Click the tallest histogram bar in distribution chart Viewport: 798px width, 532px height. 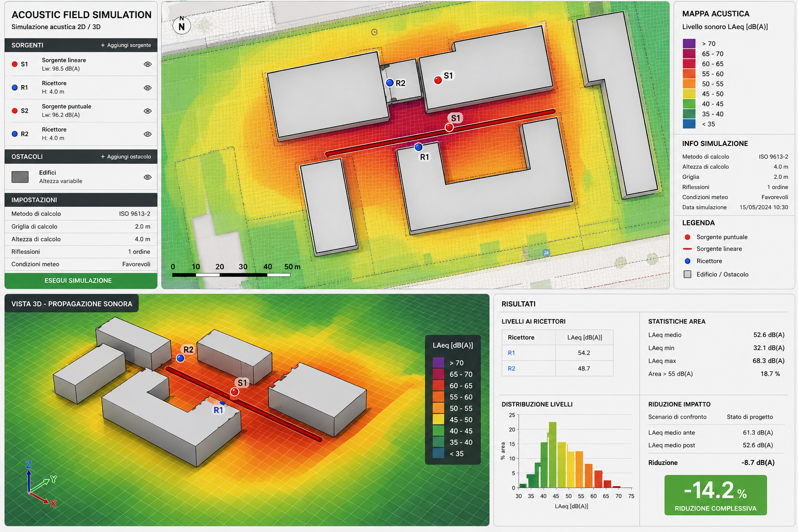coord(553,455)
